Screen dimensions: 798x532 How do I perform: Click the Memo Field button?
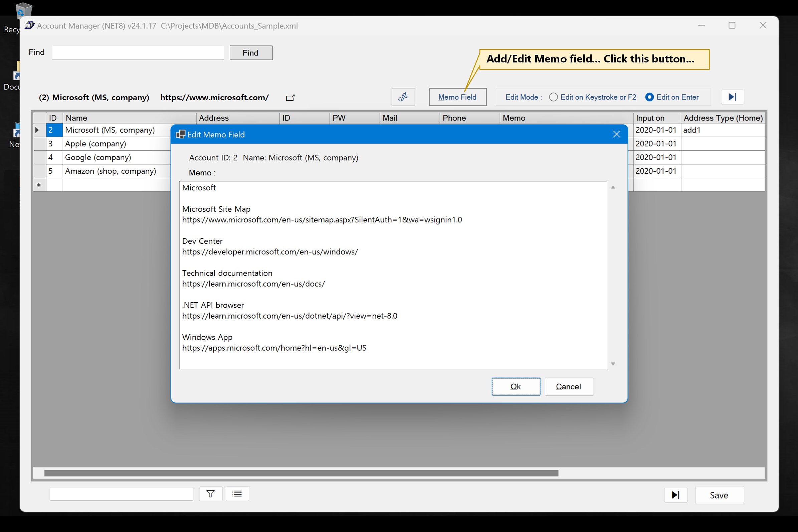point(457,97)
